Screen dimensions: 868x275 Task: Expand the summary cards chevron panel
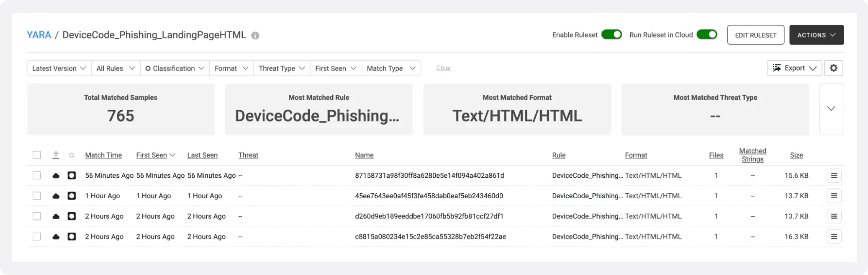(831, 109)
